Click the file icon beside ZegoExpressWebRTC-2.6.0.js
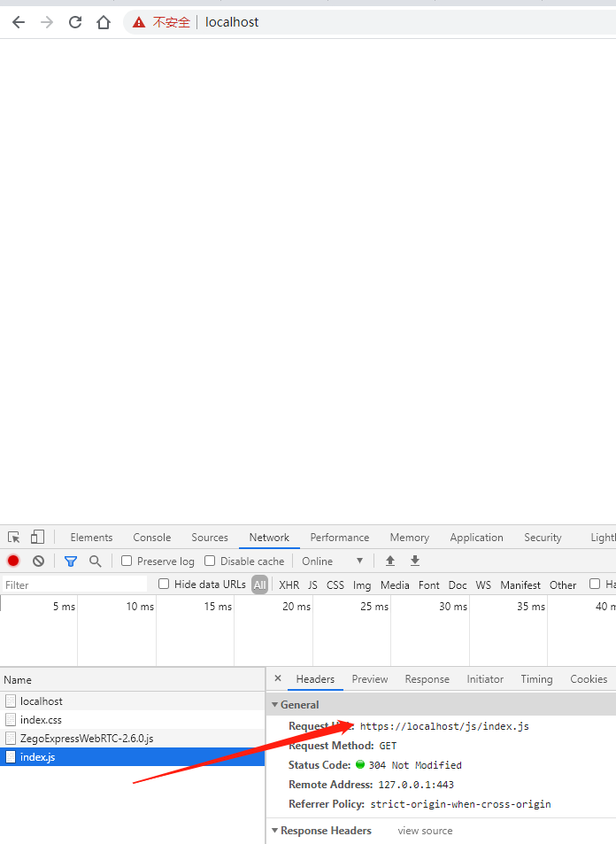The height and width of the screenshot is (844, 616). pos(11,738)
